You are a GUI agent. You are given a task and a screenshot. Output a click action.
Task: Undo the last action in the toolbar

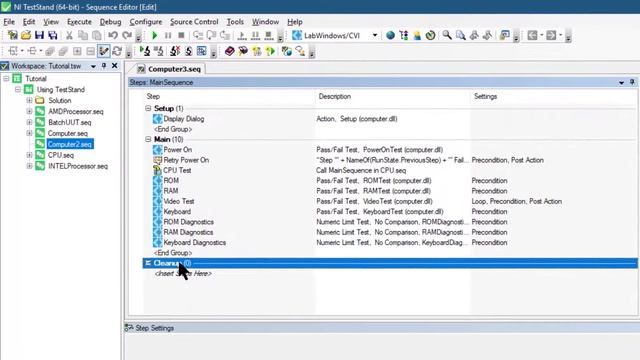coord(113,36)
